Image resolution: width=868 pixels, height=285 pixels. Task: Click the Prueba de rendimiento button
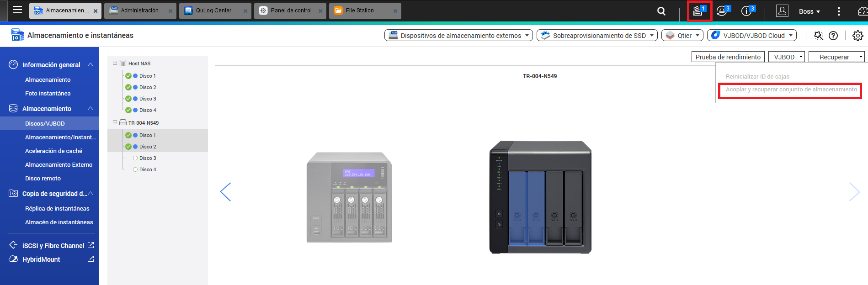pos(728,57)
